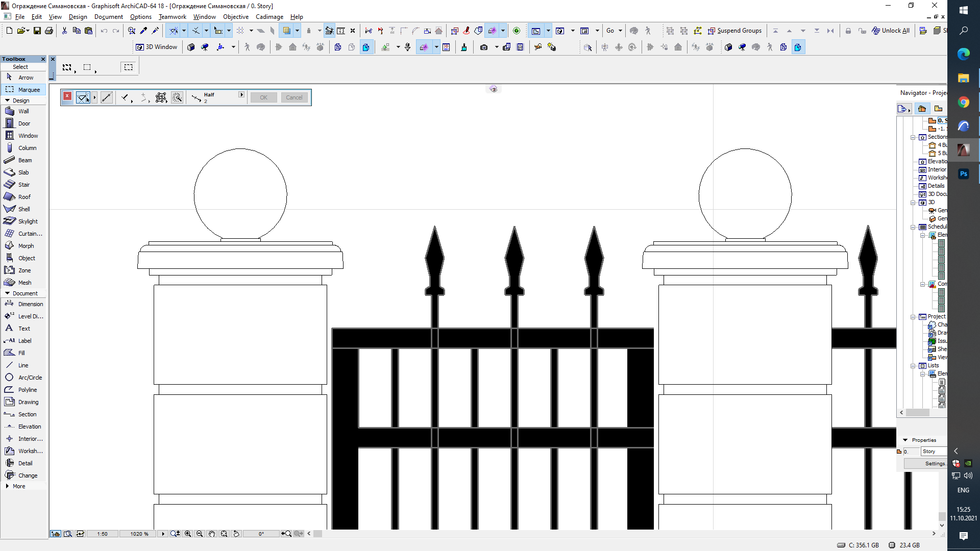Click the camera snapshot icon
Image resolution: width=980 pixels, height=551 pixels.
pyautogui.click(x=484, y=47)
